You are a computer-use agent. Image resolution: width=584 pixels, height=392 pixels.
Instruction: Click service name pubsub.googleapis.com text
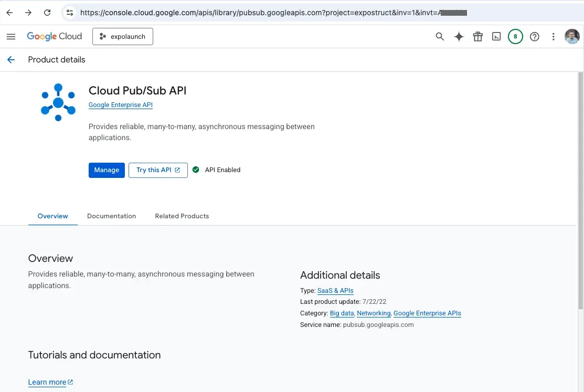(378, 325)
